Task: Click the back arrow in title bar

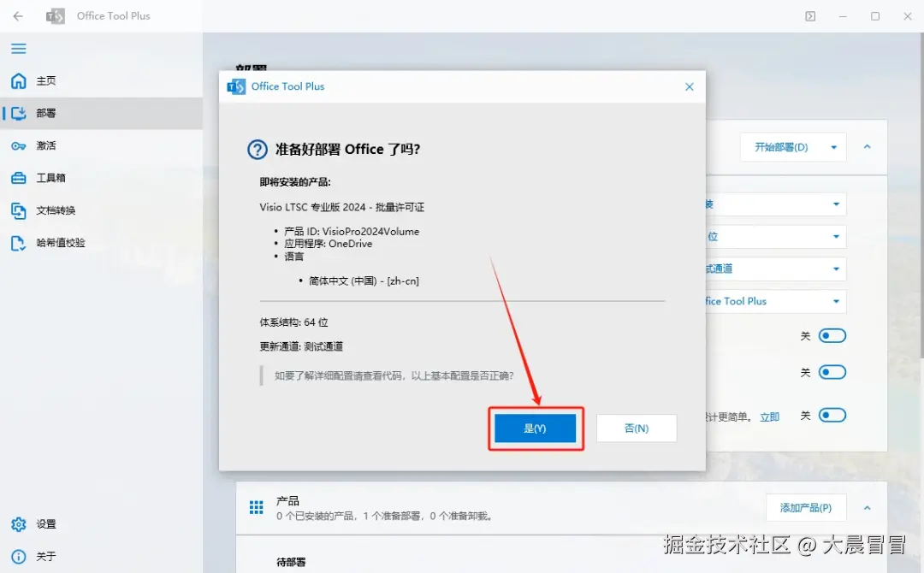Action: [18, 16]
